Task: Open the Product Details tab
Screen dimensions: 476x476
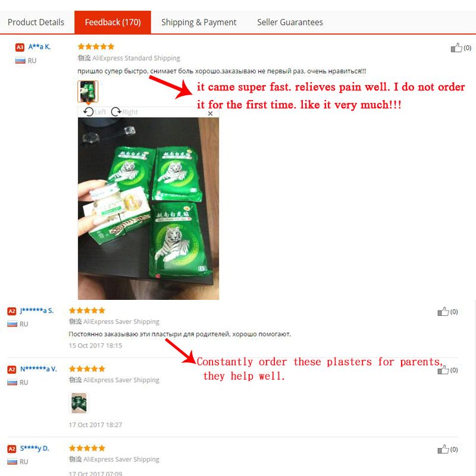Action: tap(36, 22)
